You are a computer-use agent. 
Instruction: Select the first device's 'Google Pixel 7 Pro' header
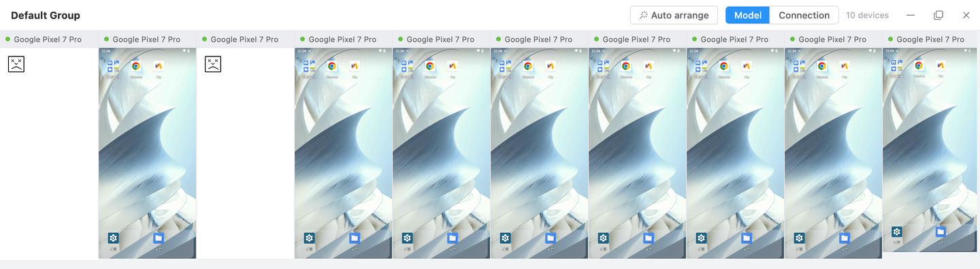click(49, 39)
